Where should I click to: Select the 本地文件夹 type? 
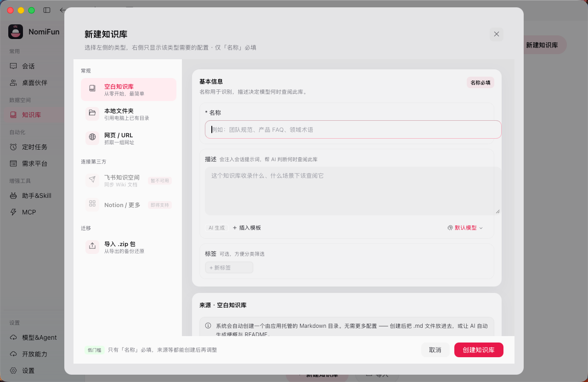pos(129,114)
